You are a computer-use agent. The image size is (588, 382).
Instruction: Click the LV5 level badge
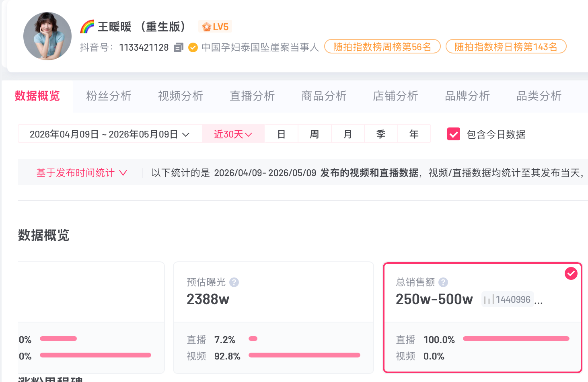click(215, 27)
